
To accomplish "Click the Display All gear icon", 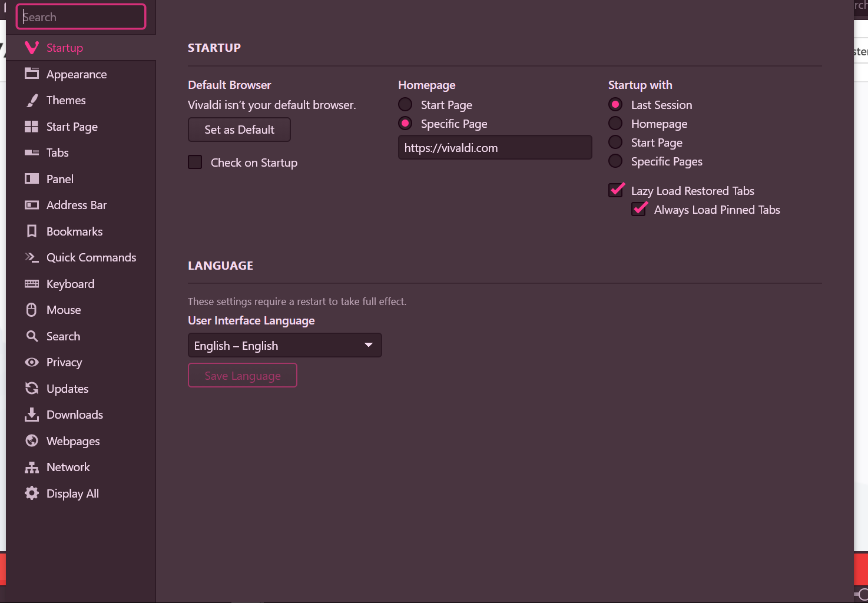I will click(32, 493).
